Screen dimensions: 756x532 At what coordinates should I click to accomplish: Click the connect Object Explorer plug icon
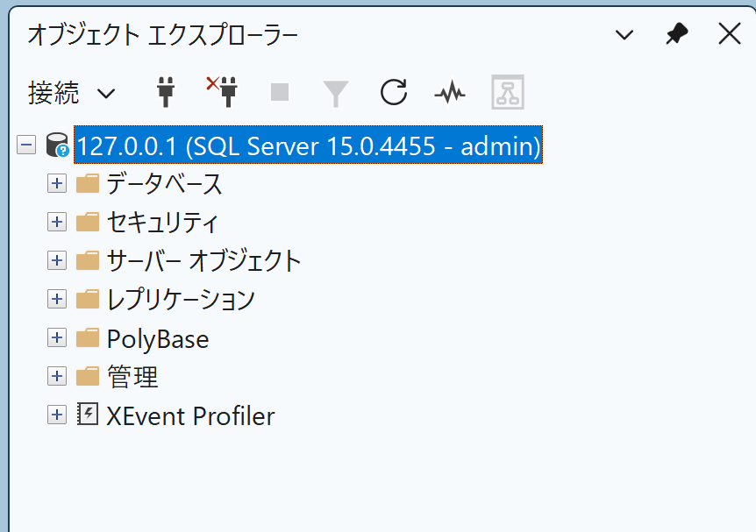[x=166, y=91]
